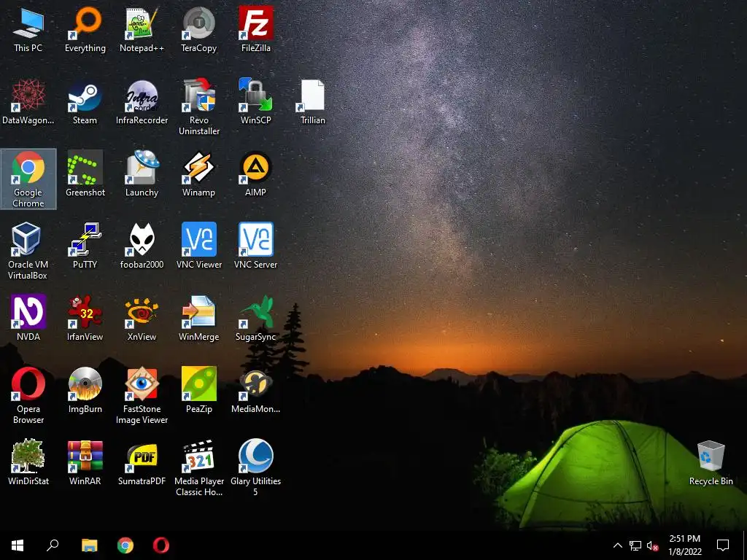Image resolution: width=747 pixels, height=560 pixels.
Task: Select the SumatraPDF icon
Action: [x=142, y=462]
